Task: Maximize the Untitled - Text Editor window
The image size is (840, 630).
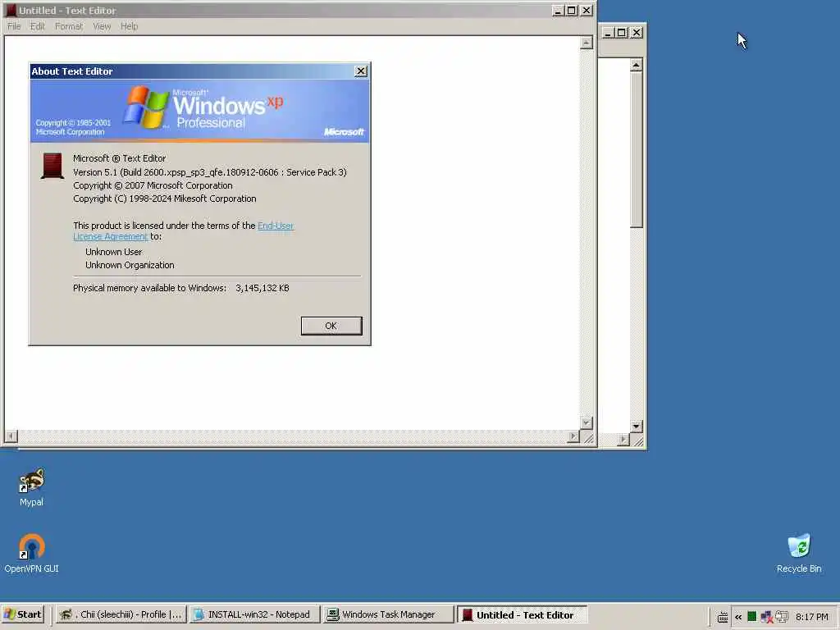Action: [572, 10]
